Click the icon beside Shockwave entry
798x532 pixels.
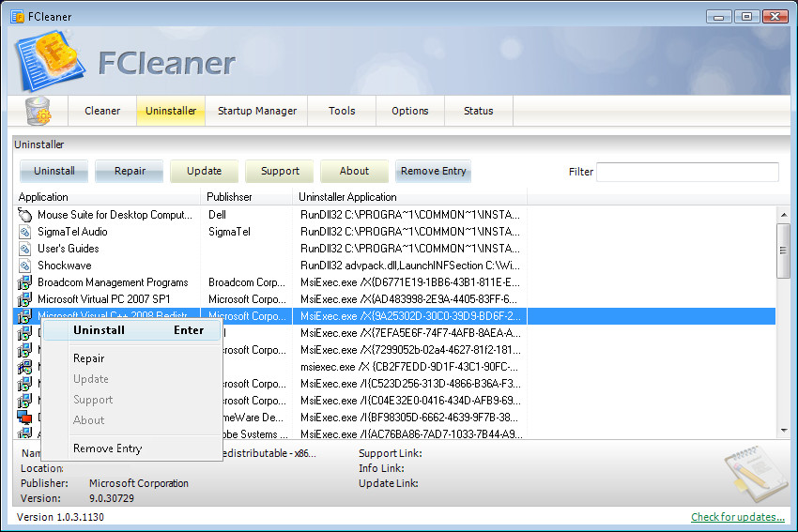point(25,266)
